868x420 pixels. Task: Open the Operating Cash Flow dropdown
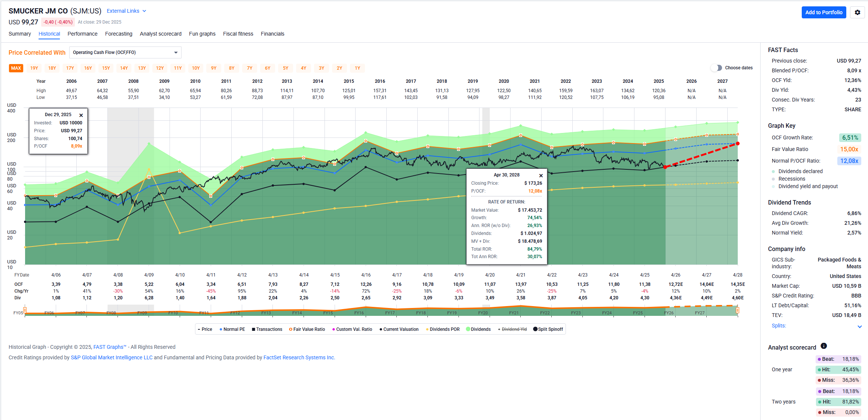[125, 52]
